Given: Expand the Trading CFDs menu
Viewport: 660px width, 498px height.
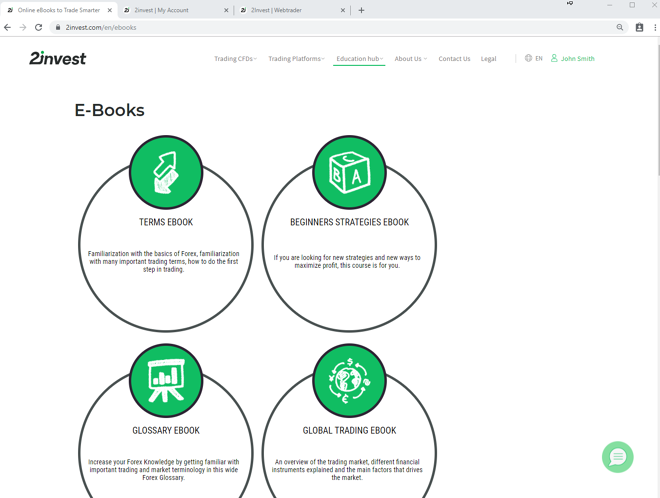Looking at the screenshot, I should coord(235,59).
